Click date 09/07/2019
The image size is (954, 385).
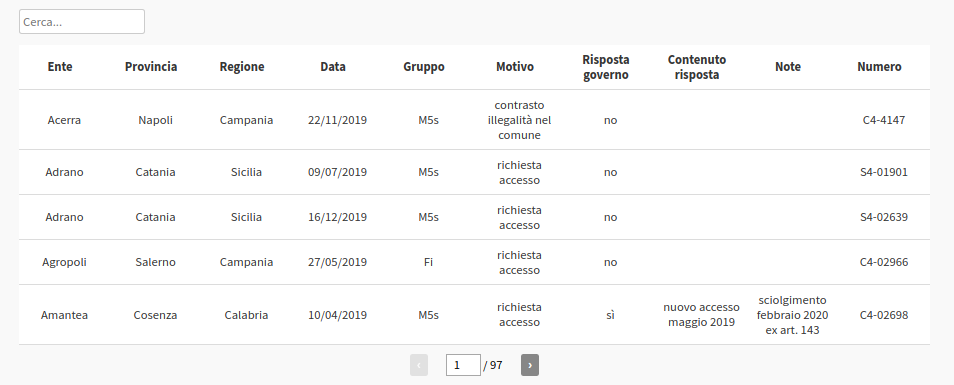click(x=338, y=172)
